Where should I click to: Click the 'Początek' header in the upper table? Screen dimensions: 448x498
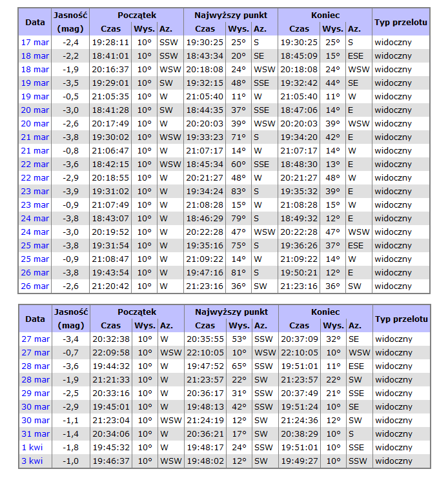tap(137, 15)
